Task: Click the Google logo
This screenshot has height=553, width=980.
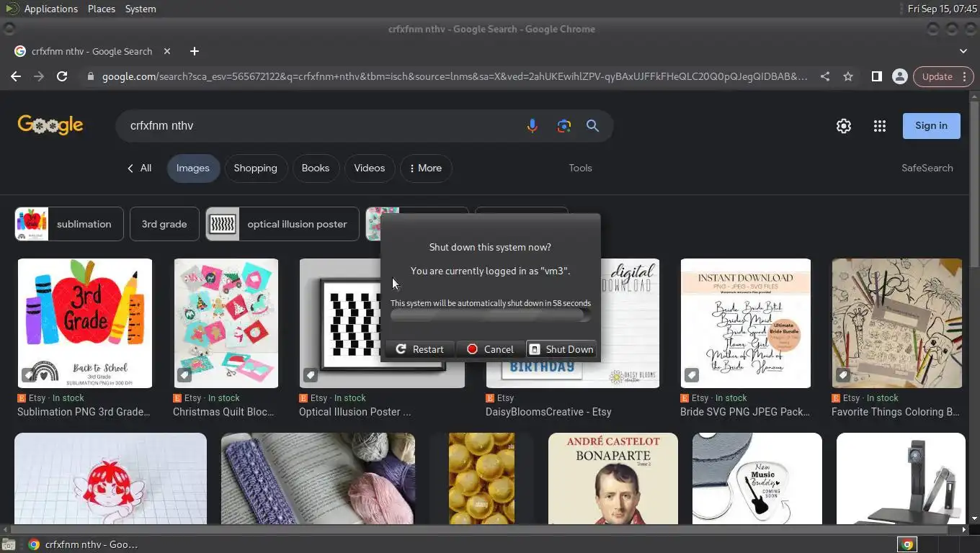Action: click(50, 125)
